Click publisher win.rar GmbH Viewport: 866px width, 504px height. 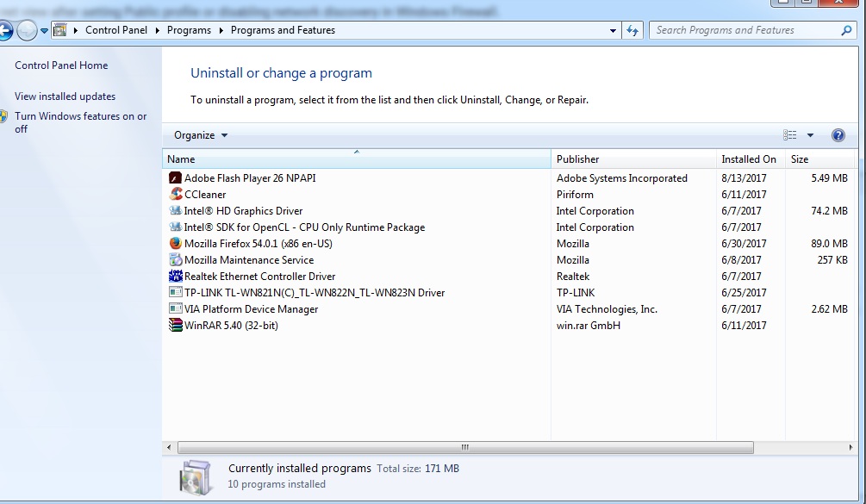point(589,325)
